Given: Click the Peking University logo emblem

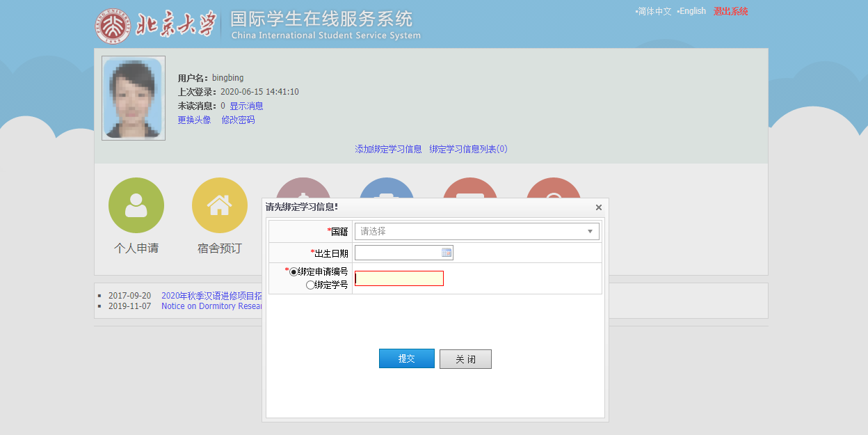Looking at the screenshot, I should tap(113, 26).
